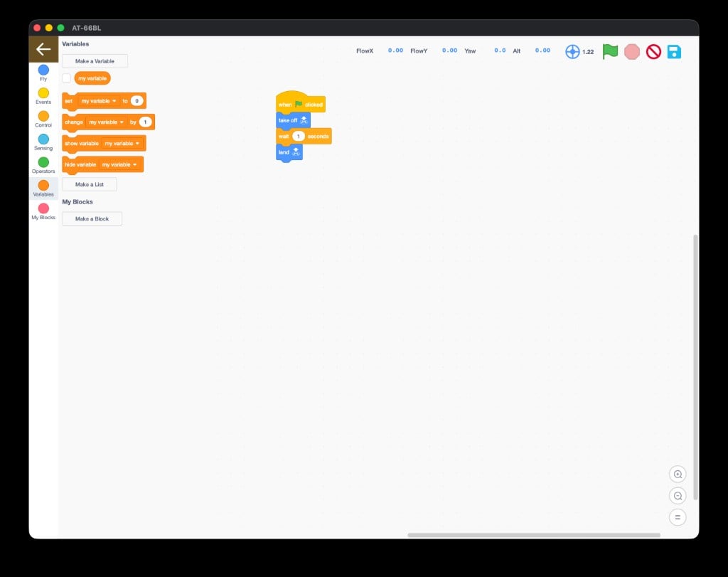728x577 pixels.
Task: Click the calibration target icon
Action: (x=572, y=51)
